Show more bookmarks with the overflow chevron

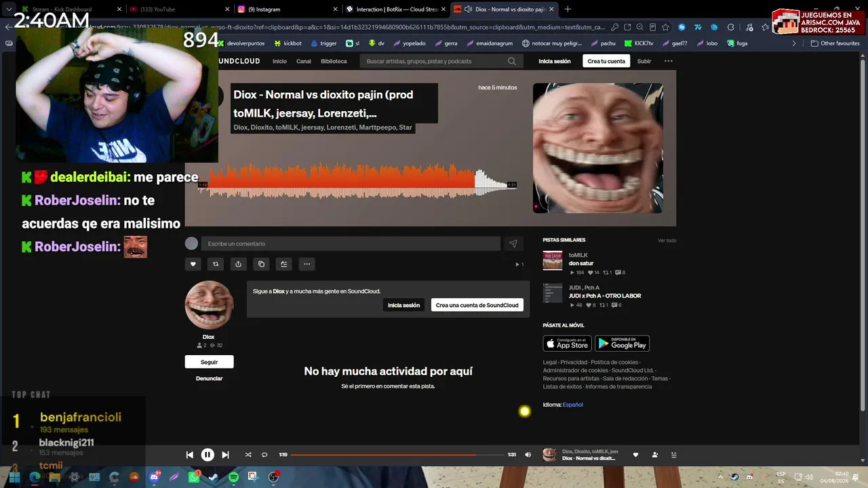794,43
